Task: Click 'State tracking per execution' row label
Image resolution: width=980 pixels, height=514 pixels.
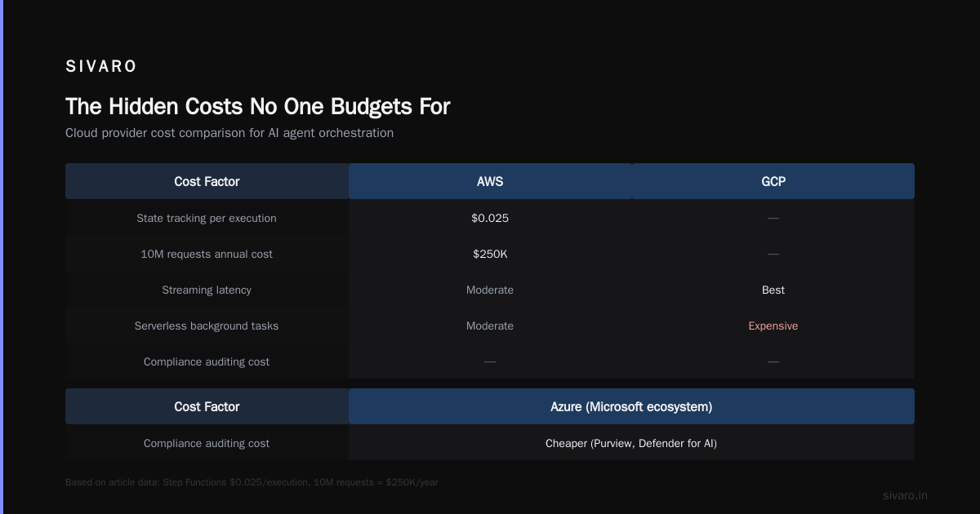Action: 207,218
